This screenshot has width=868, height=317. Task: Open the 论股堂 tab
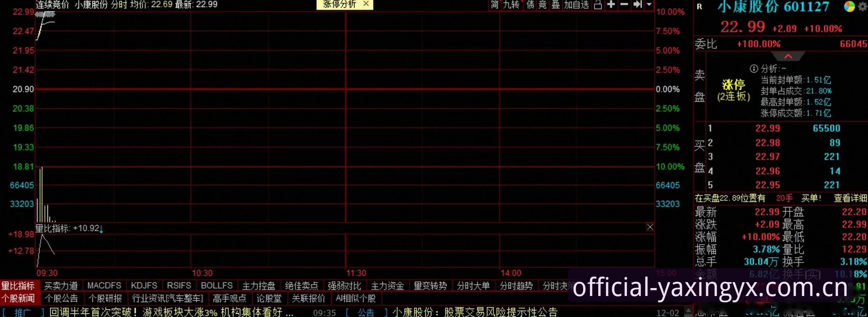click(269, 298)
